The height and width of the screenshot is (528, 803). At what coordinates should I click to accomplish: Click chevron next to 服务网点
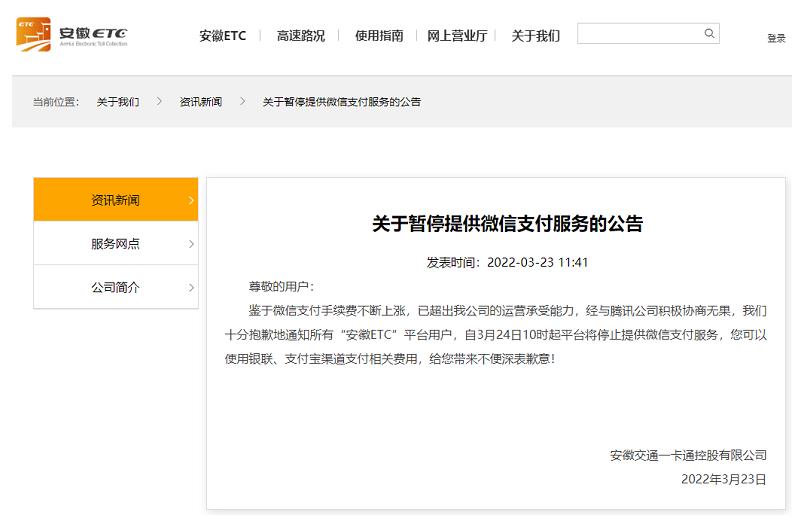191,244
